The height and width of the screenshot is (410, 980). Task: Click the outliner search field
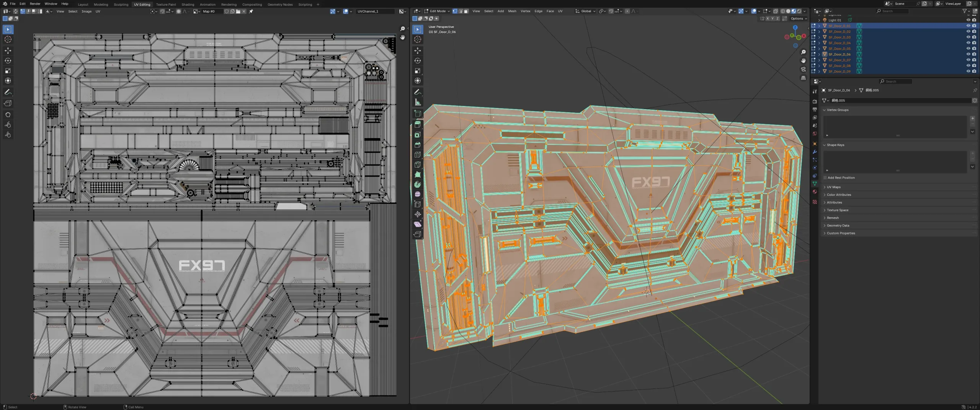coord(892,11)
